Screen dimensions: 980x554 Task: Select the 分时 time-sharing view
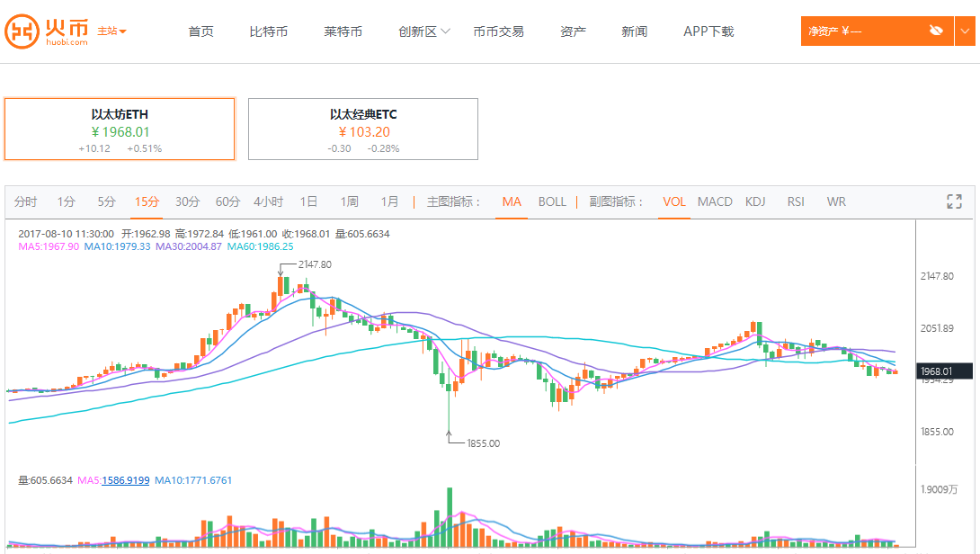[26, 201]
